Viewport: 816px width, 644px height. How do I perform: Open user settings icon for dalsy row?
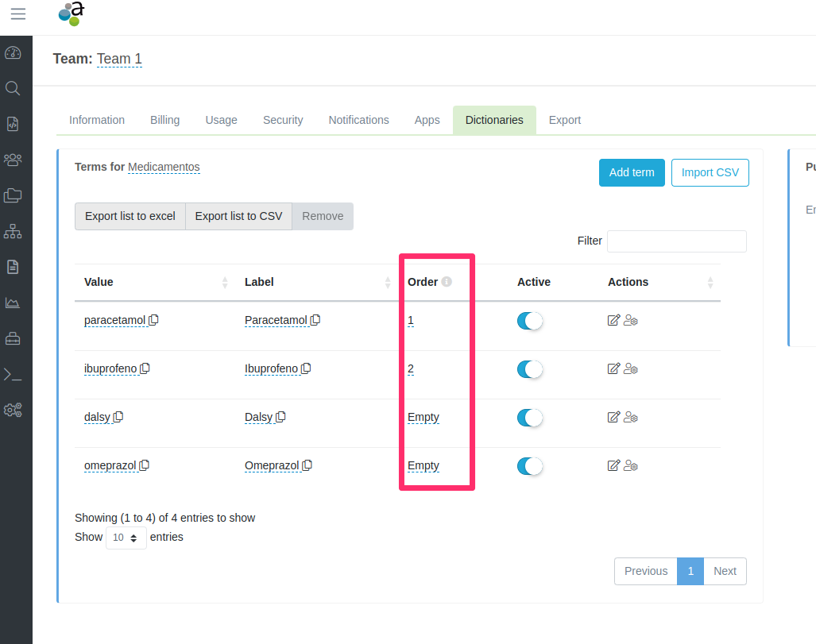coord(631,417)
